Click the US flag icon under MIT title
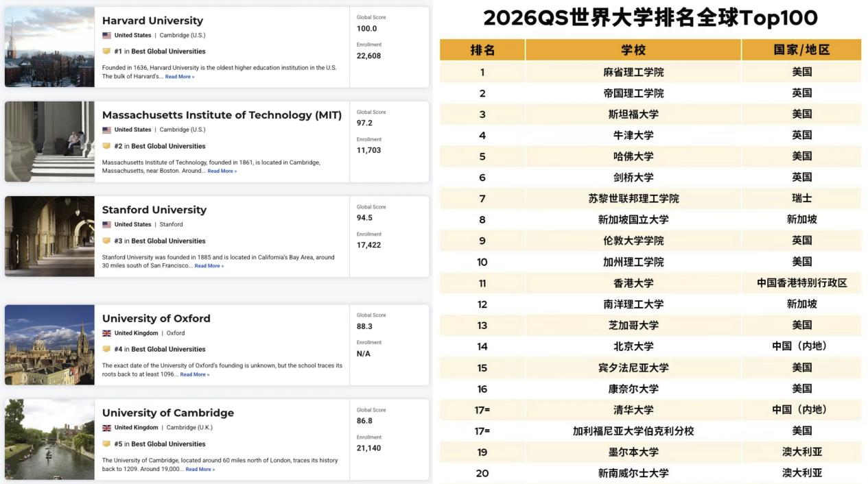The image size is (868, 484). tap(106, 130)
